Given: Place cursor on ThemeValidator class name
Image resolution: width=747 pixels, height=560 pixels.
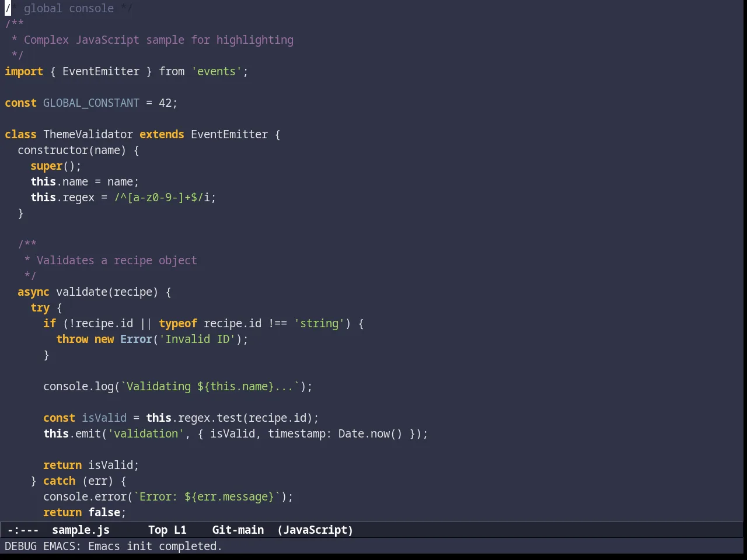Looking at the screenshot, I should 88,134.
